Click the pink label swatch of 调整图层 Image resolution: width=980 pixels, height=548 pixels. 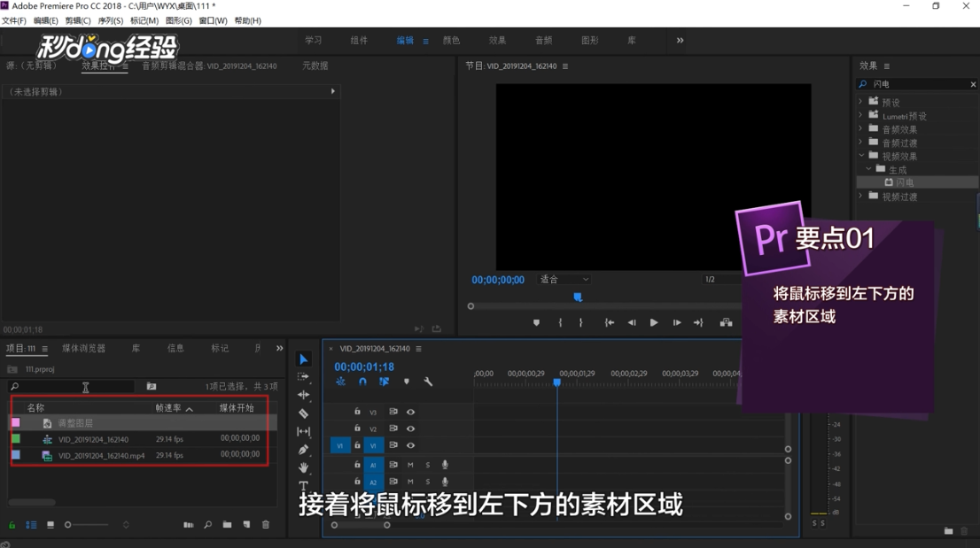16,423
